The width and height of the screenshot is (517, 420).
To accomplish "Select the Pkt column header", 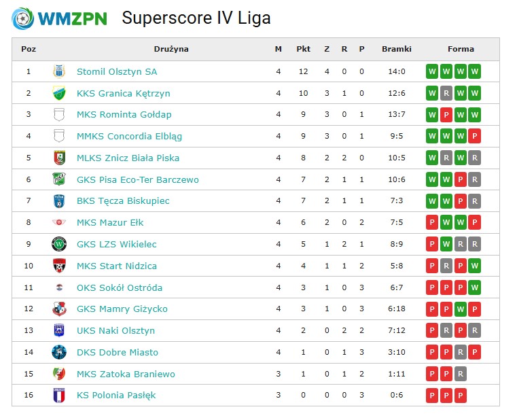I will click(304, 49).
